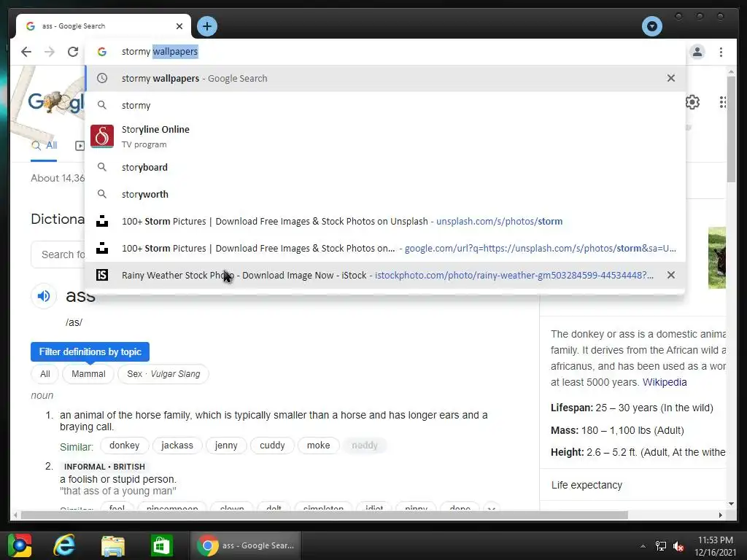This screenshot has width=747, height=560.
Task: Click the 'donkey' synonym chip
Action: point(124,446)
